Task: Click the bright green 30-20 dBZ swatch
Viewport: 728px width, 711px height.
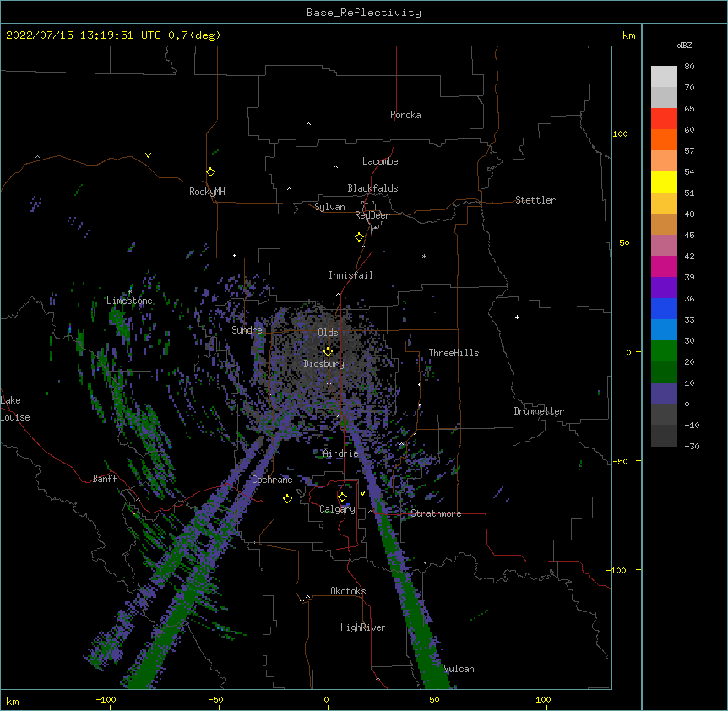Action: tap(664, 351)
